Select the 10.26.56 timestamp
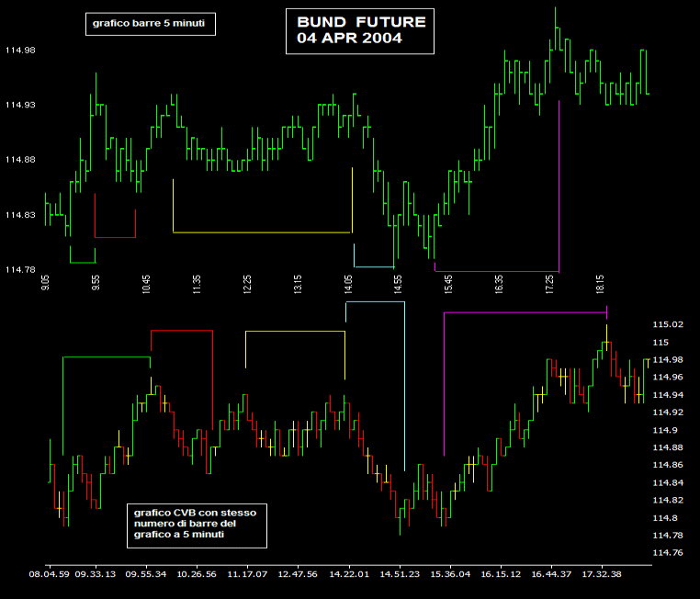 click(x=197, y=574)
